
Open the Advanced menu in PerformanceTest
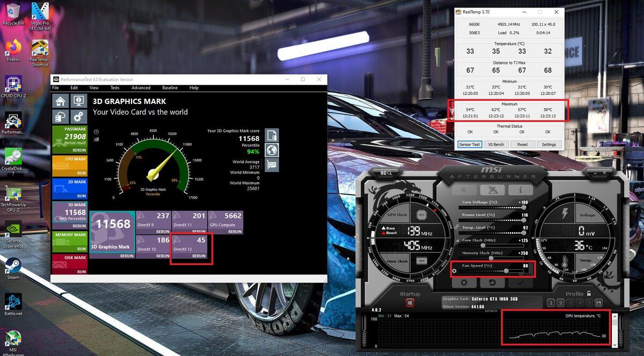(141, 88)
